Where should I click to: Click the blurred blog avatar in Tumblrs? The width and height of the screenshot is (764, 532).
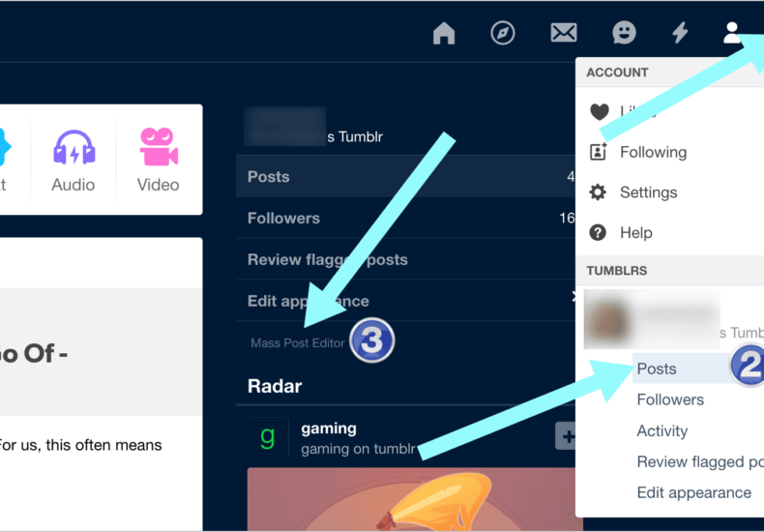pyautogui.click(x=607, y=320)
